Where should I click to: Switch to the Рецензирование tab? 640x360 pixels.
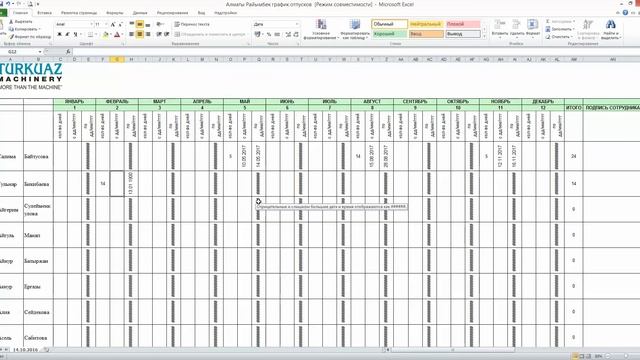click(x=173, y=13)
